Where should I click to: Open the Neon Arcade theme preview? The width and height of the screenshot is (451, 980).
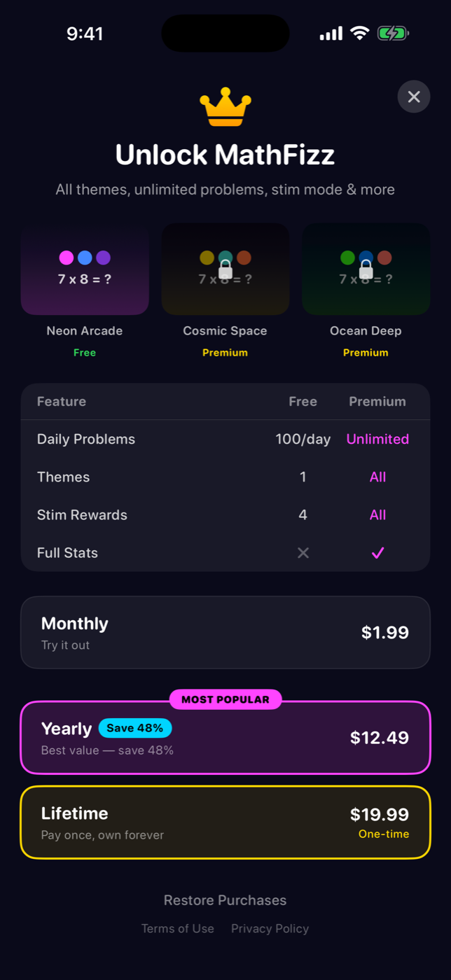point(85,269)
